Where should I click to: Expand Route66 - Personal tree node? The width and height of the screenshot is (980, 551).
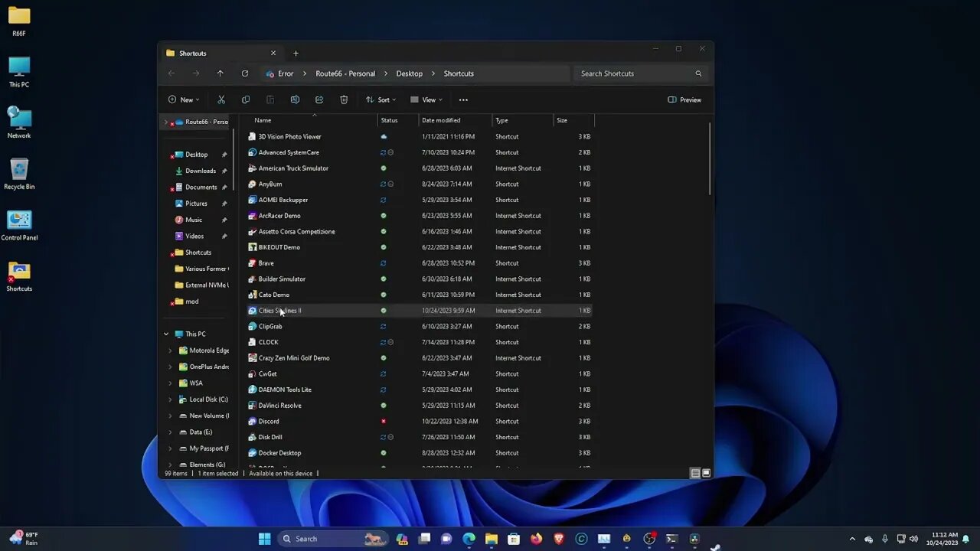pos(165,122)
